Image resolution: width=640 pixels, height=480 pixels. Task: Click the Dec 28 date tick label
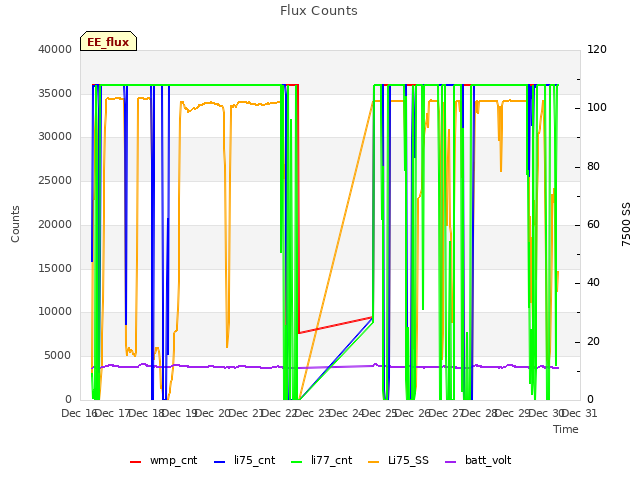[479, 413]
